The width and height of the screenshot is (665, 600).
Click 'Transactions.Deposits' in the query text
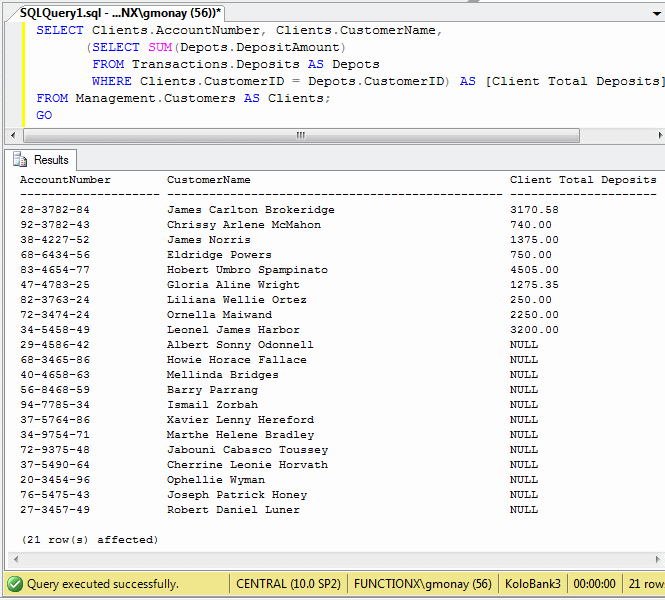(215, 64)
